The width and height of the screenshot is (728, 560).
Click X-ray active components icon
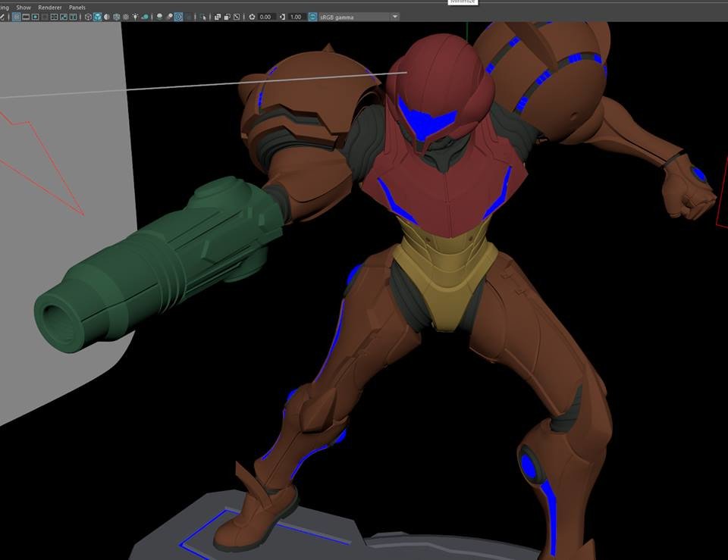227,17
